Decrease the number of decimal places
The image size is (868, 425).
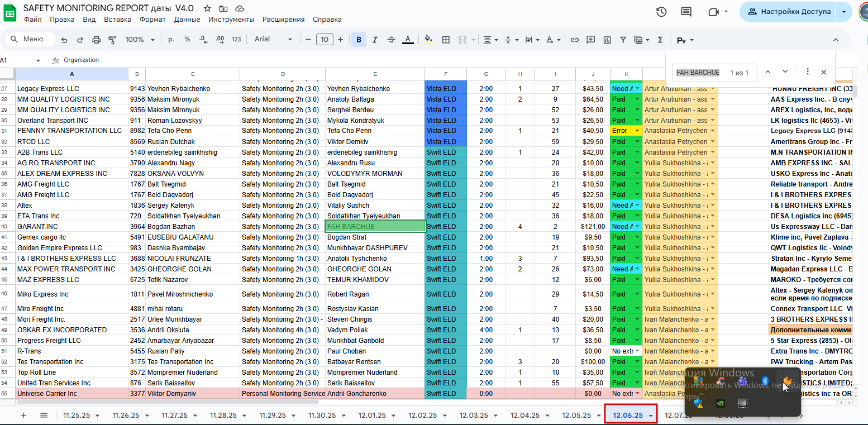point(203,40)
